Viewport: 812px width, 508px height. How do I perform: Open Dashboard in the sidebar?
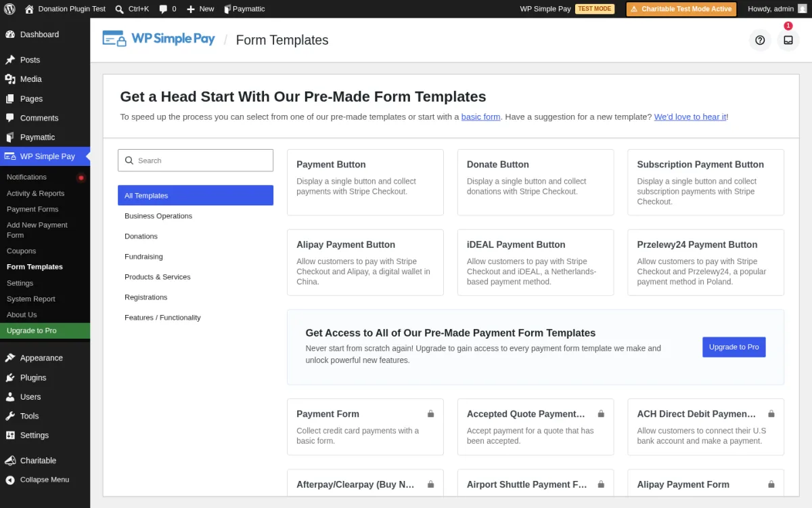tap(45, 35)
